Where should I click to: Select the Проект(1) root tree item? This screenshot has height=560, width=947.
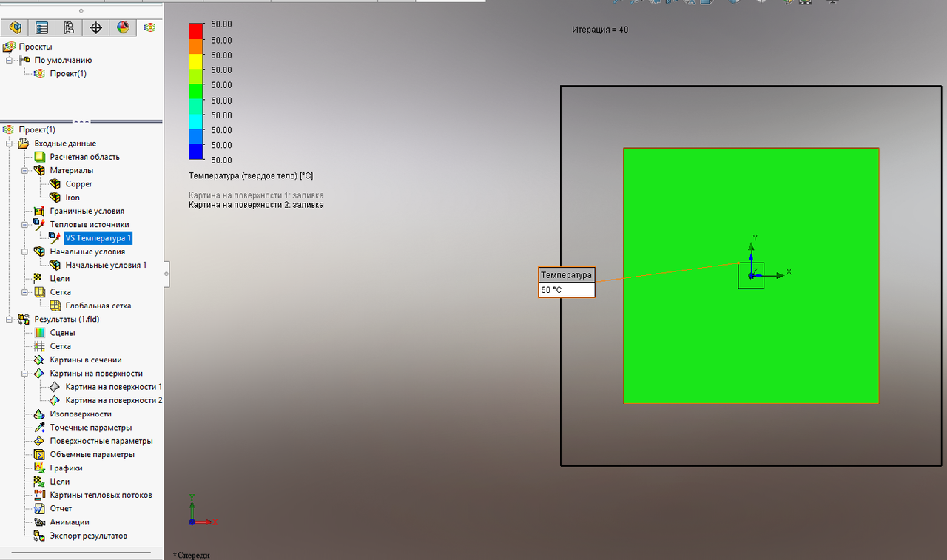37,129
